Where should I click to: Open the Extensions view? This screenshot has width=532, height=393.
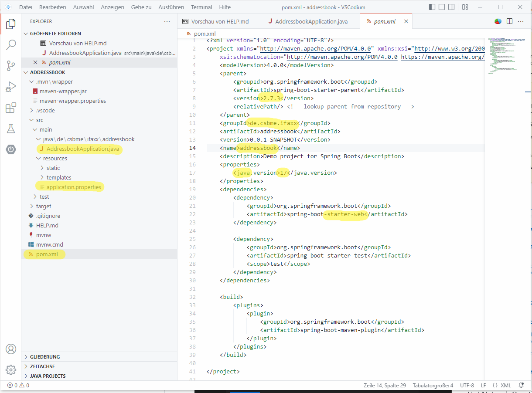[11, 108]
